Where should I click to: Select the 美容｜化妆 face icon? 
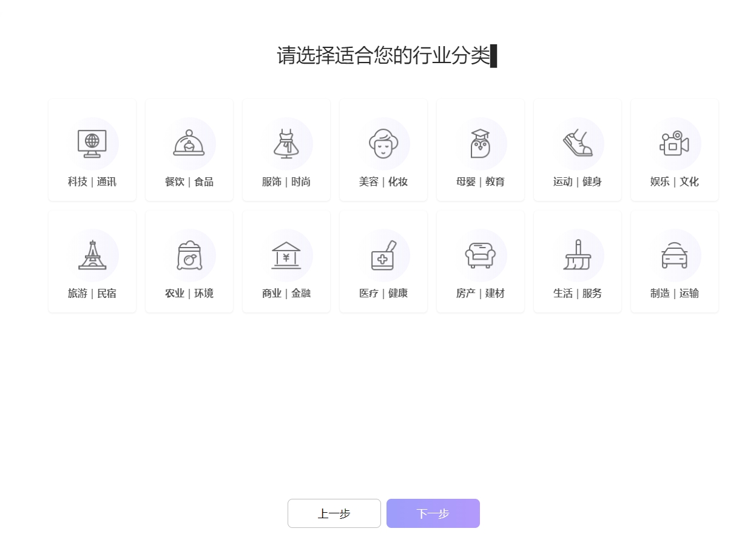383,144
